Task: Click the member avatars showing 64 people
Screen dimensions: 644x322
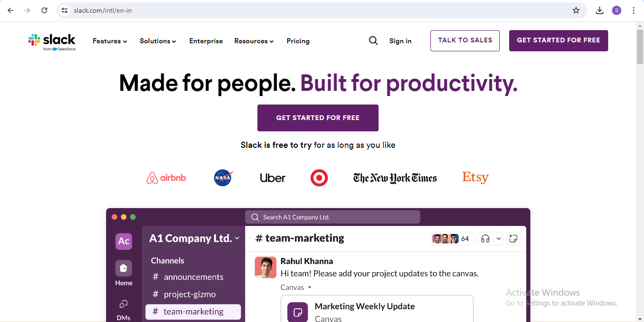Action: pos(451,239)
